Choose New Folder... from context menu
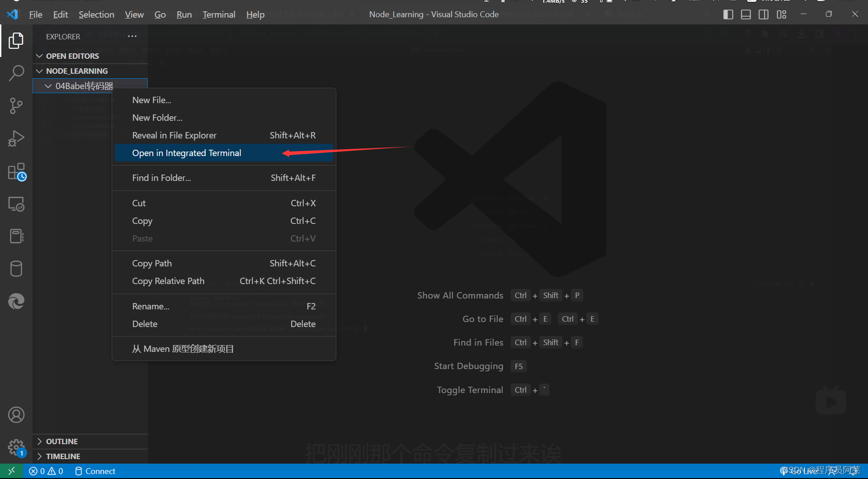The height and width of the screenshot is (479, 868). click(224, 118)
